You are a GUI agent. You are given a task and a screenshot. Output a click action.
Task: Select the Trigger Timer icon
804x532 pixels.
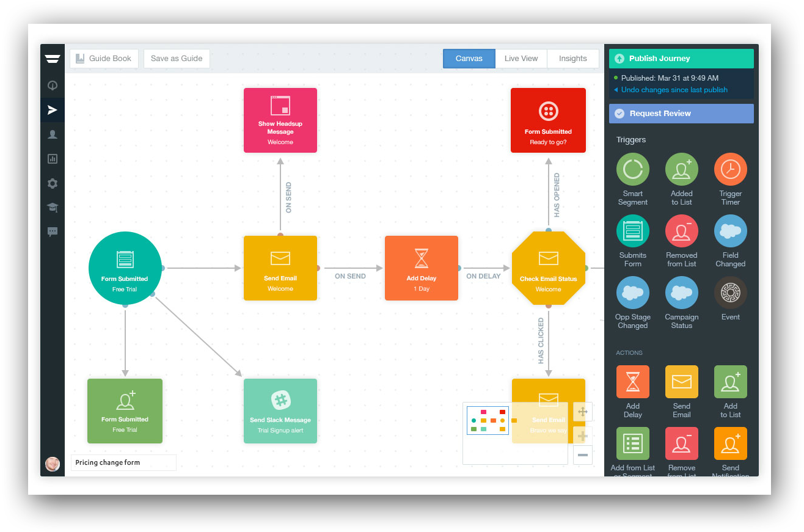[x=731, y=169]
